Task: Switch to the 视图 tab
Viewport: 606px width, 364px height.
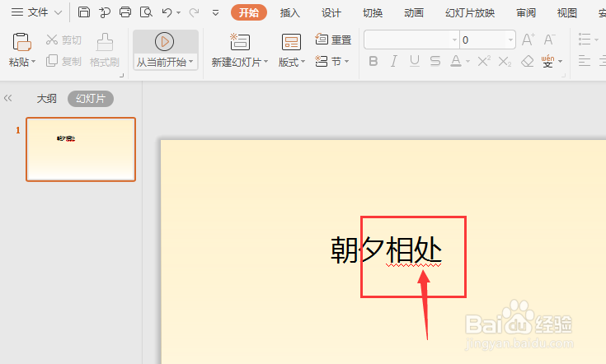Action: pos(567,12)
